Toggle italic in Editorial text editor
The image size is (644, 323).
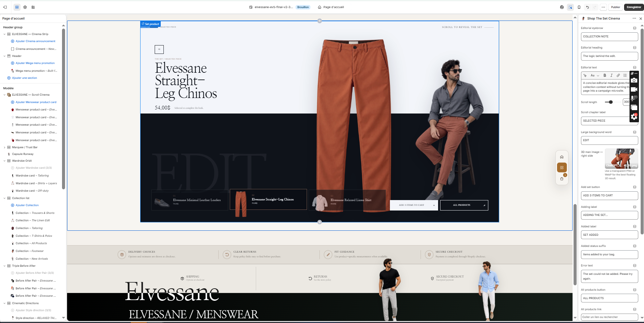611,75
